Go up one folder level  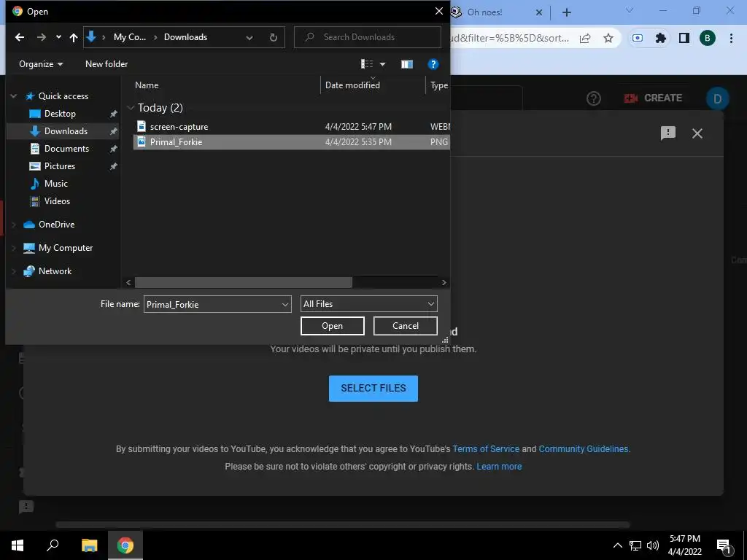click(74, 37)
